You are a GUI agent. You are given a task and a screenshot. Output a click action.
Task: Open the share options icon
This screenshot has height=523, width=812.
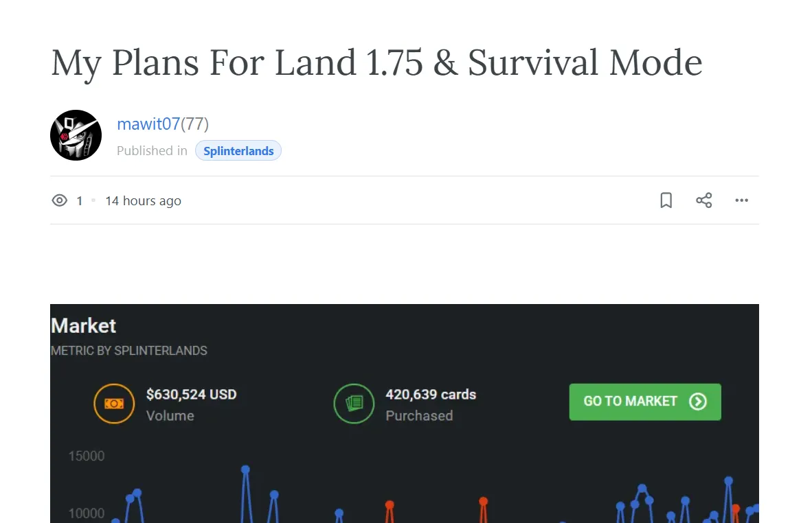(703, 200)
